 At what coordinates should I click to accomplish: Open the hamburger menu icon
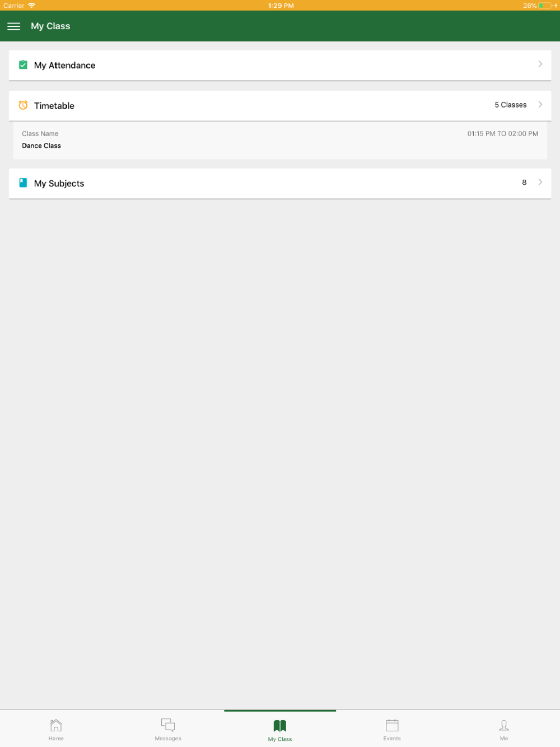(x=13, y=26)
